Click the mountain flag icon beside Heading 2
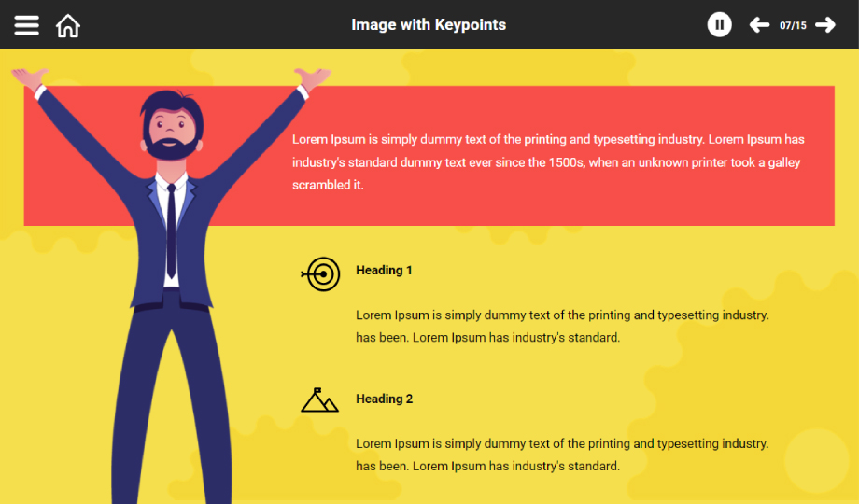Screen dimensions: 859x504 tap(319, 399)
